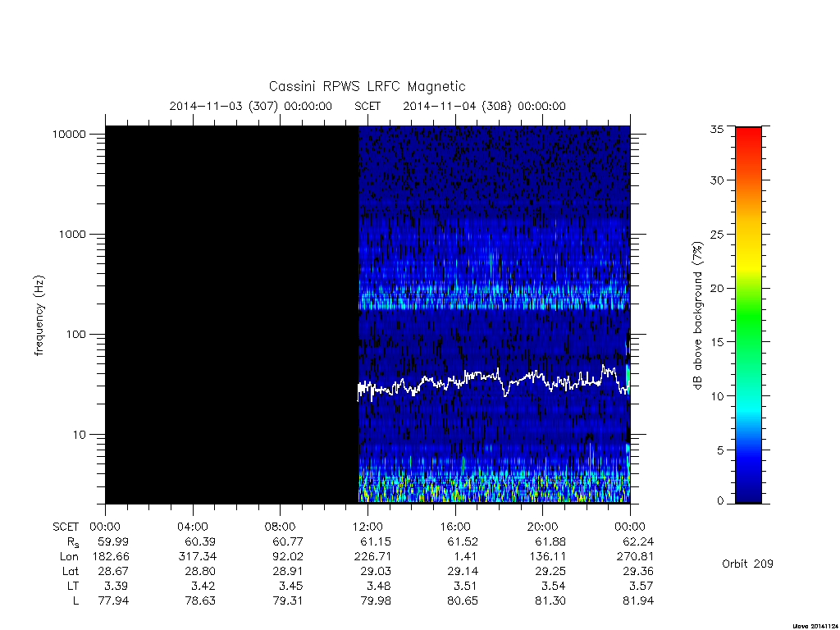Click the SCET row label below the plot

[x=66, y=527]
